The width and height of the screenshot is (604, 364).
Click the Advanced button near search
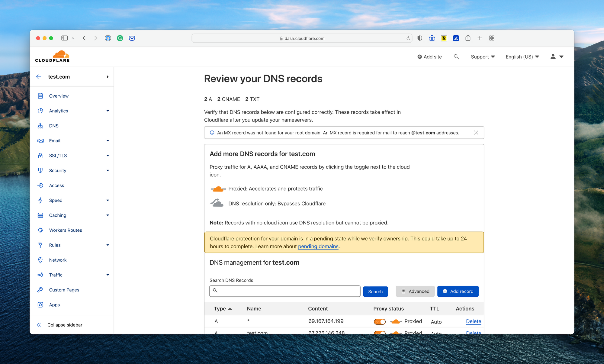click(x=415, y=291)
